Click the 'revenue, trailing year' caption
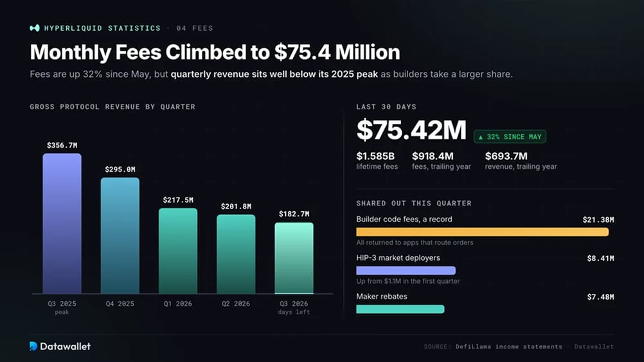Screen dimensions: 644x362 [521, 166]
